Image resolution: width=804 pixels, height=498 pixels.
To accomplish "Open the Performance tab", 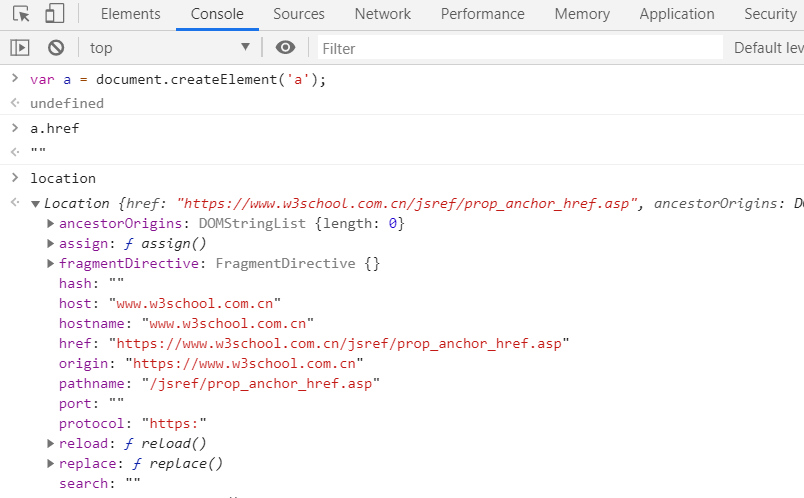I will coord(483,14).
